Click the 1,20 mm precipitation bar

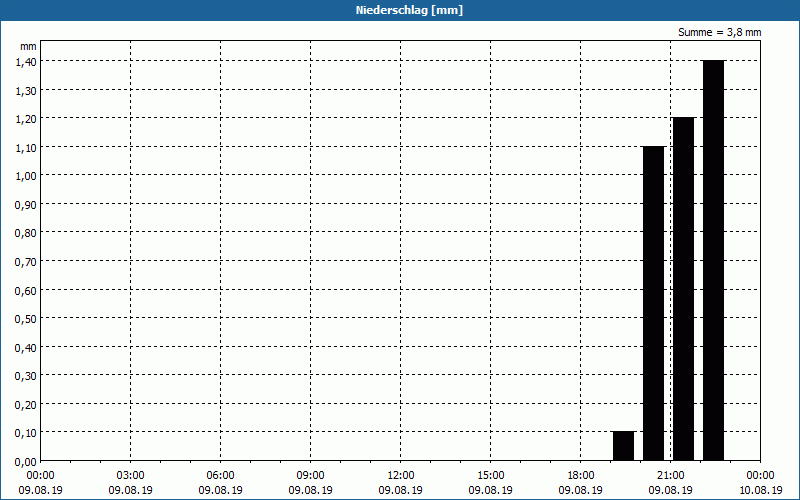(x=684, y=289)
